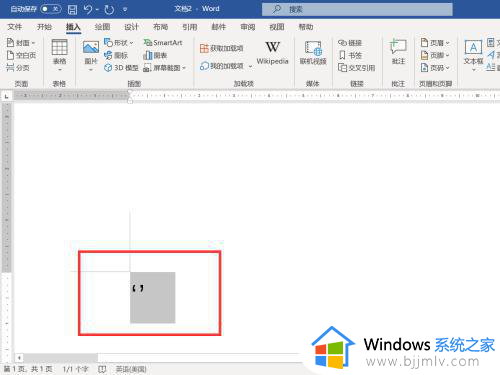500x375 pixels.
Task: Click the search box in title bar
Action: click(x=357, y=9)
